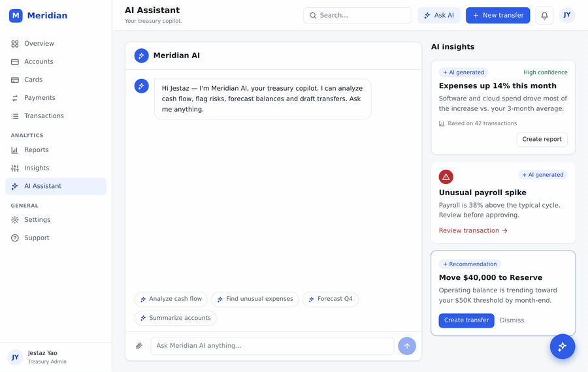Click the Meridian logo icon
Image resolution: width=588 pixels, height=372 pixels.
tap(16, 16)
